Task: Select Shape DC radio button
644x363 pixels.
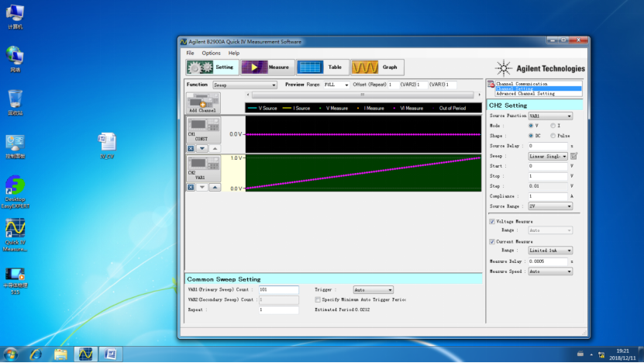Action: (531, 136)
